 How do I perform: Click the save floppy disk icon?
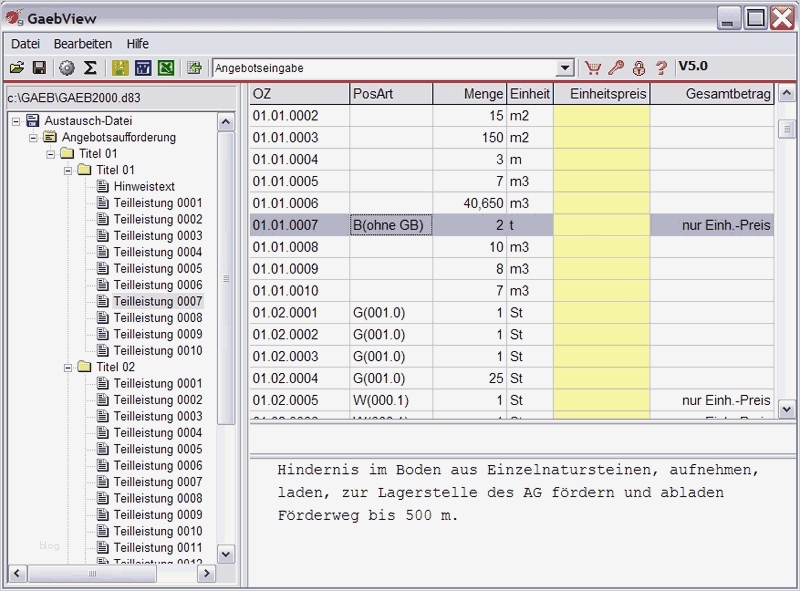(x=39, y=68)
